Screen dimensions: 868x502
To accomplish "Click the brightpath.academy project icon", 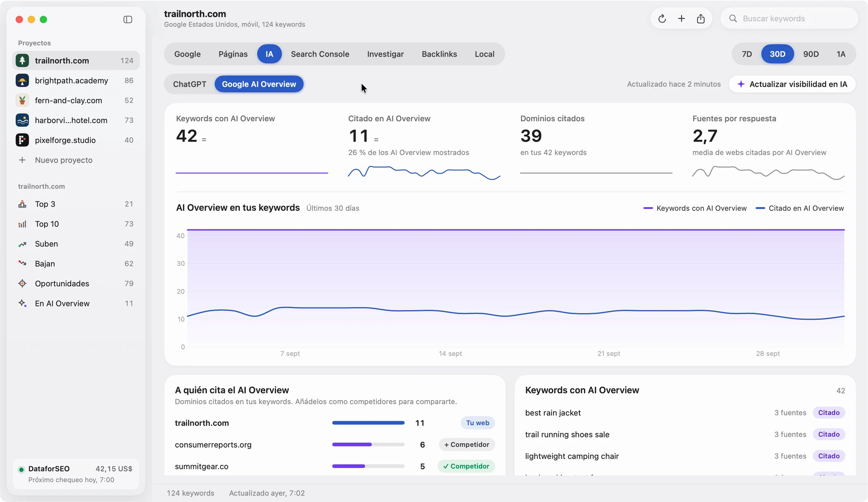I will (x=22, y=80).
